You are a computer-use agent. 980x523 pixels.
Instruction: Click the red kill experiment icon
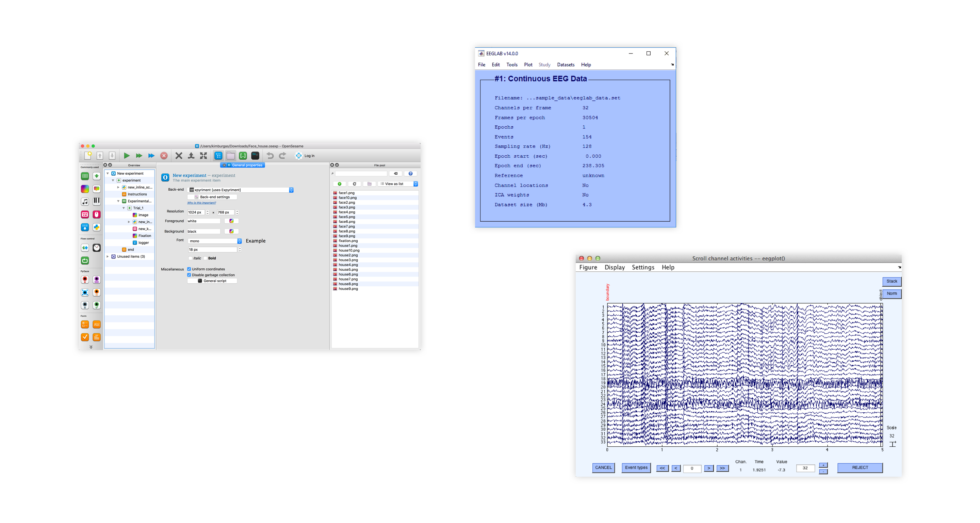pyautogui.click(x=164, y=156)
